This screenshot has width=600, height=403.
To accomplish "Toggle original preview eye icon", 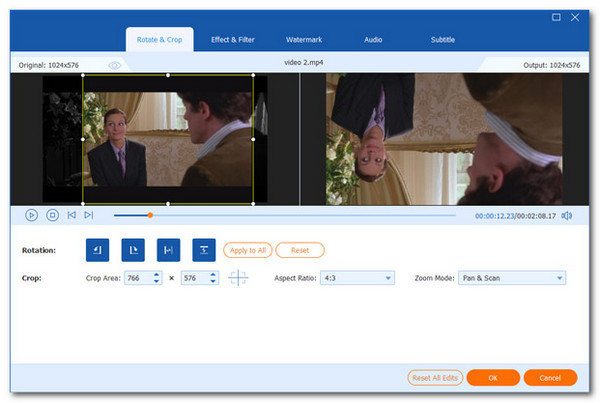I will coord(114,65).
